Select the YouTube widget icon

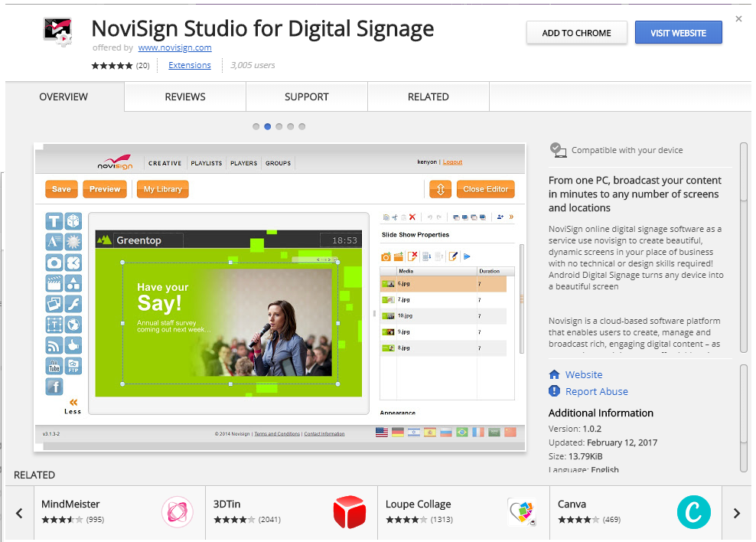point(54,366)
